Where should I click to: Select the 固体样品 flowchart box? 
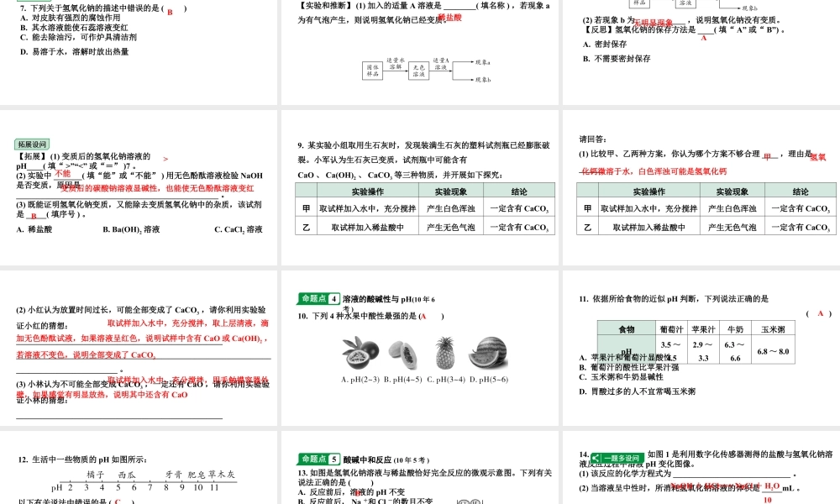[x=372, y=69]
